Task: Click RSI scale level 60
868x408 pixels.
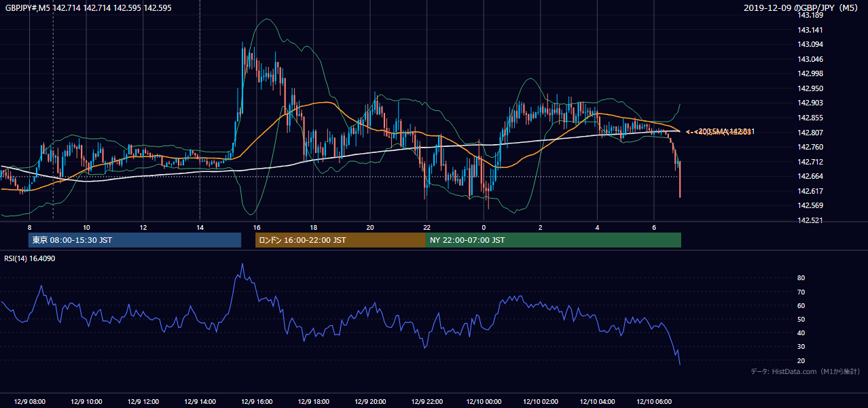Action: 801,305
